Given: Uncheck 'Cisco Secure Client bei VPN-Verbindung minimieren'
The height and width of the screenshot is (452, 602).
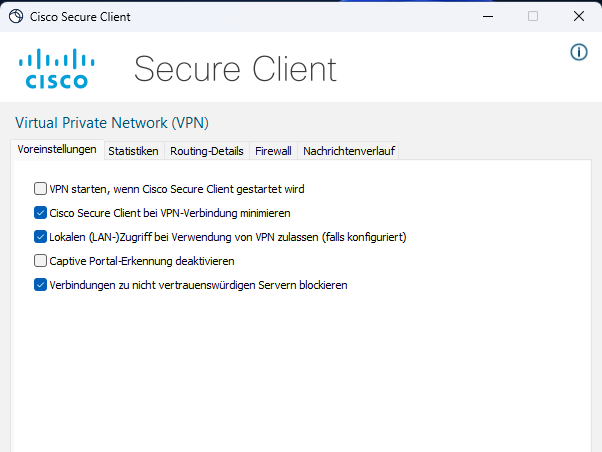Looking at the screenshot, I should click(40, 212).
